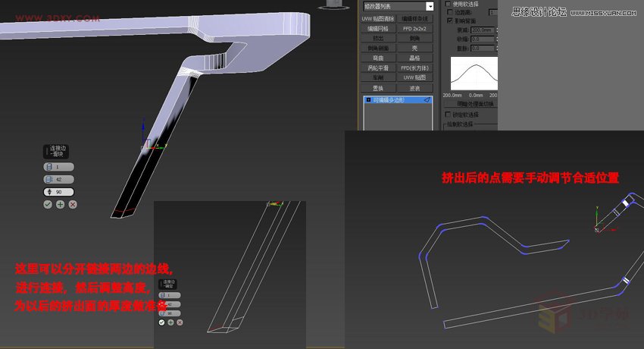Click segments icon beside value 1 in larger caddy
The width and height of the screenshot is (644, 349).
(49, 167)
